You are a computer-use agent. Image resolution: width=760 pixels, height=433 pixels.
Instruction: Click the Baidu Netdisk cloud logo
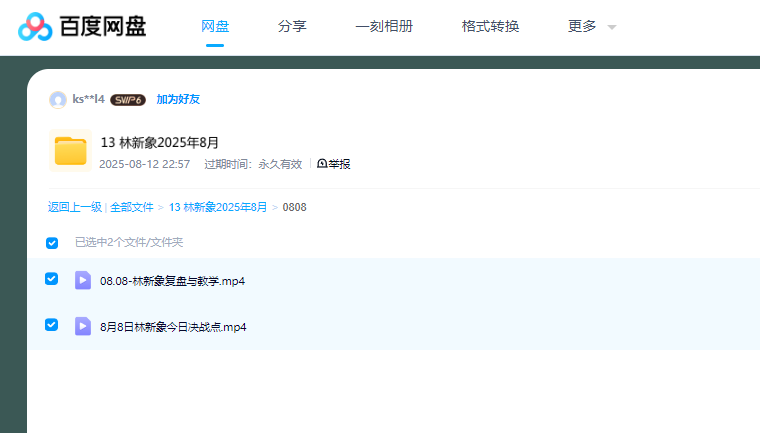coord(35,27)
